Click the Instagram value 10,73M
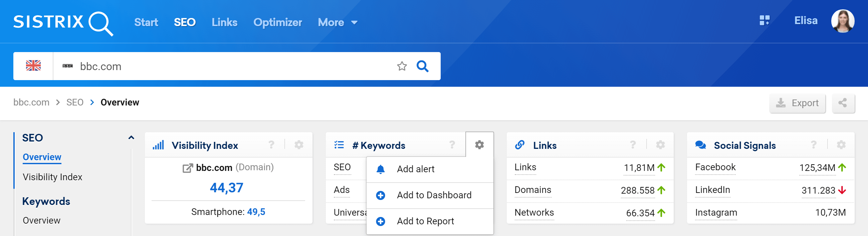868x236 pixels. (830, 212)
